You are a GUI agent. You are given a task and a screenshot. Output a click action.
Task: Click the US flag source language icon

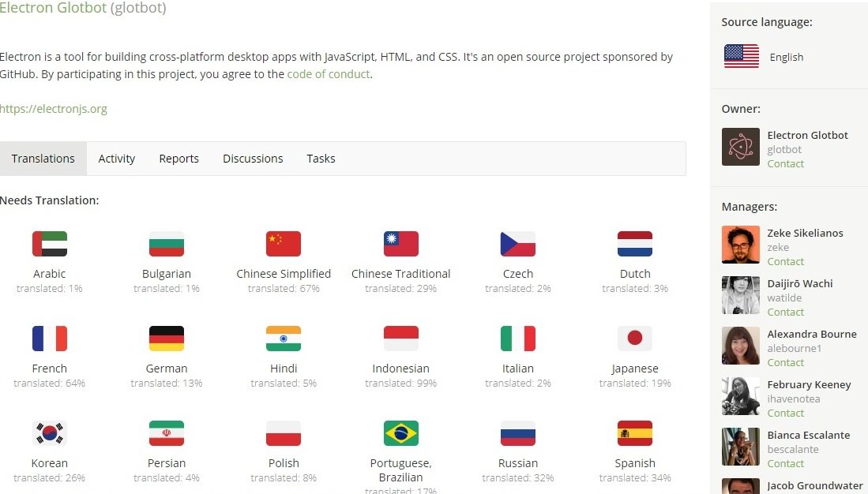[x=741, y=57]
